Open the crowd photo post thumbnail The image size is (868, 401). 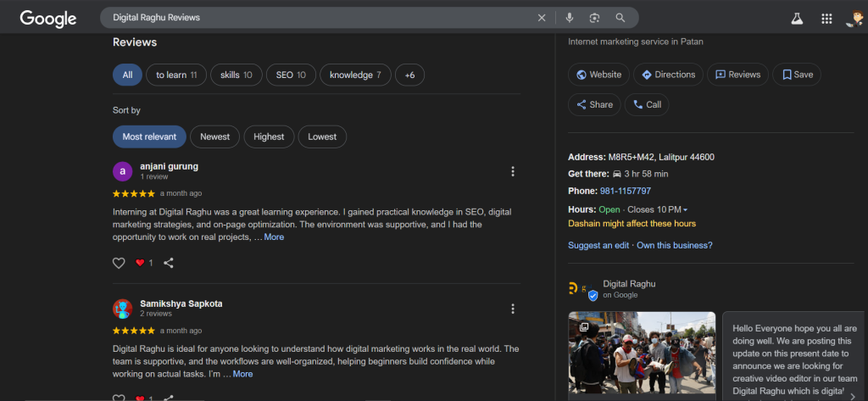point(643,353)
